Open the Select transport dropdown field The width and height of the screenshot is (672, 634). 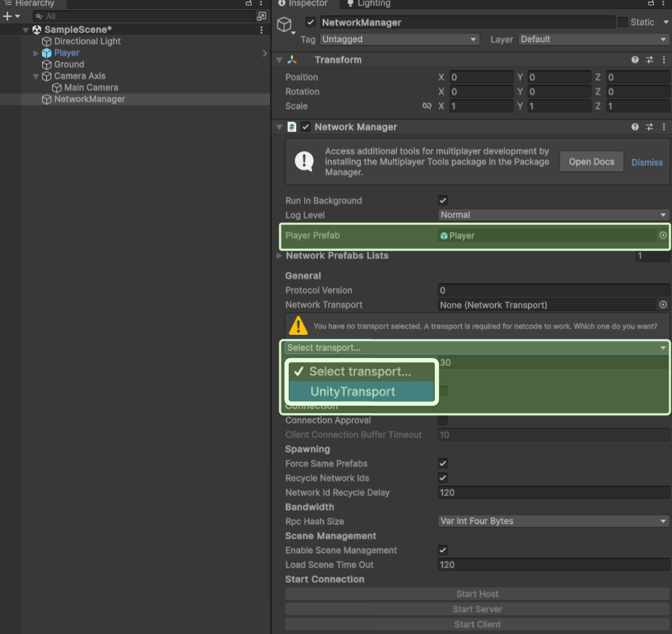click(x=477, y=347)
